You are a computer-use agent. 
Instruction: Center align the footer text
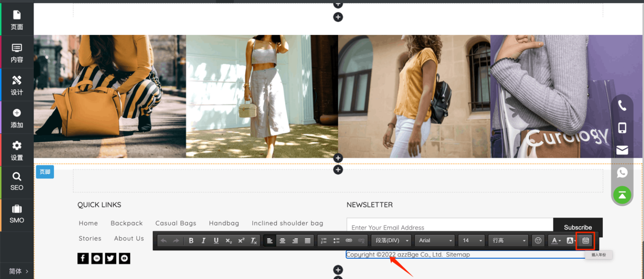[282, 241]
